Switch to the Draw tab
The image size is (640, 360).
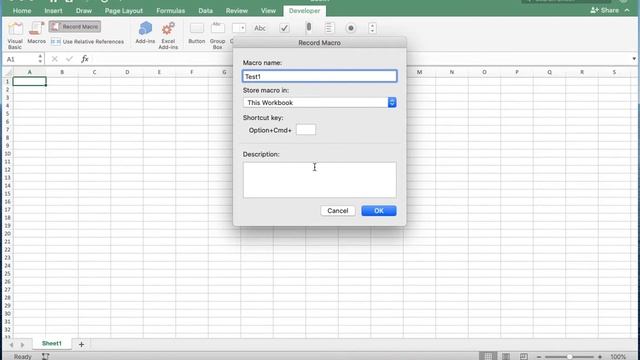click(84, 11)
